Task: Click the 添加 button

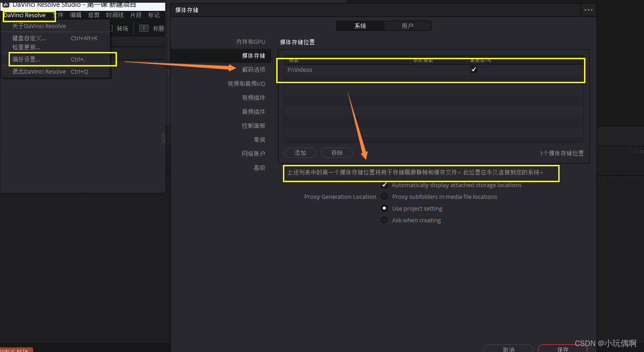Action: pos(300,153)
